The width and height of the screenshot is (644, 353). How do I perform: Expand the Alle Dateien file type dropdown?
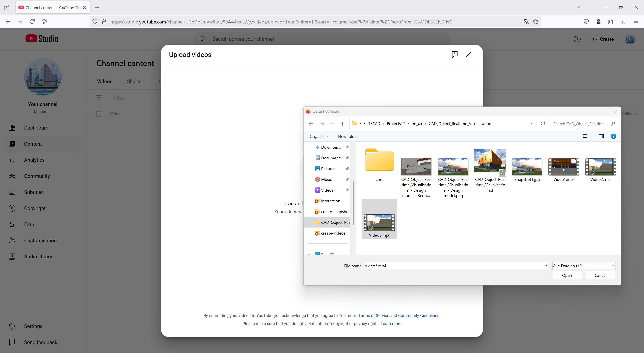583,266
